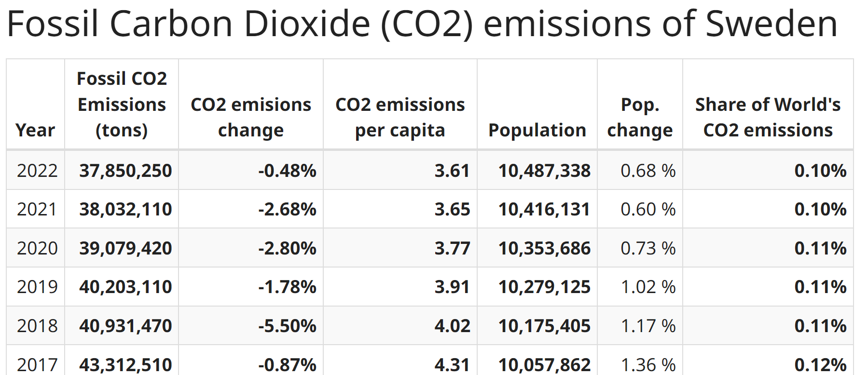Select the 10,175,405 population cell
The width and height of the screenshot is (868, 375).
pos(544,326)
